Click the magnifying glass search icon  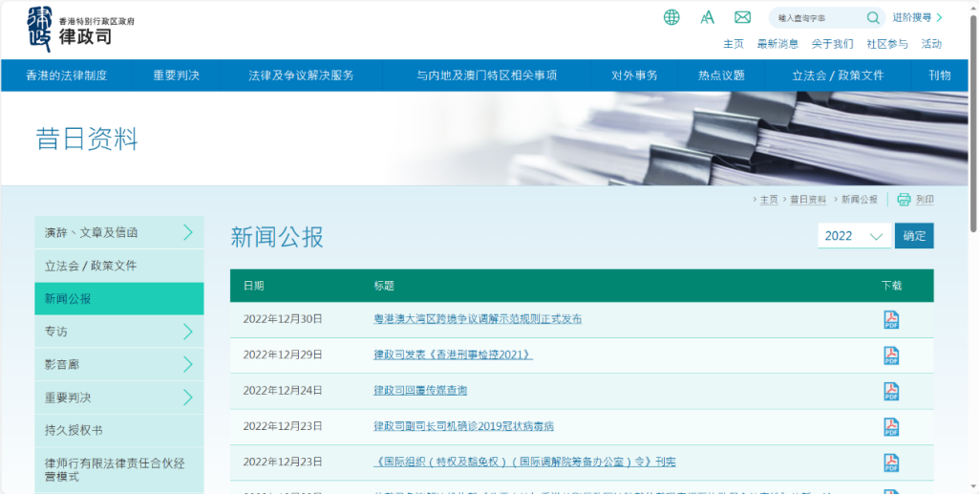click(873, 17)
